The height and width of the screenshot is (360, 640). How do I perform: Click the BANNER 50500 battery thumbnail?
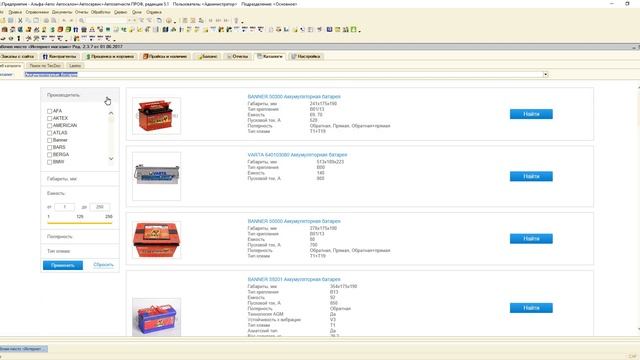coord(156,240)
